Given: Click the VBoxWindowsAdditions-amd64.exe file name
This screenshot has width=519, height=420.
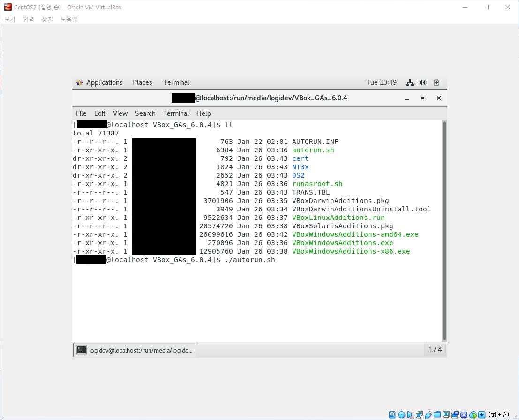Looking at the screenshot, I should click(355, 234).
